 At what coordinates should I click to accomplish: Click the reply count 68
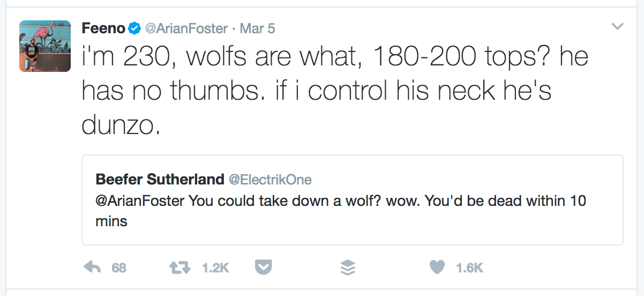pyautogui.click(x=119, y=268)
